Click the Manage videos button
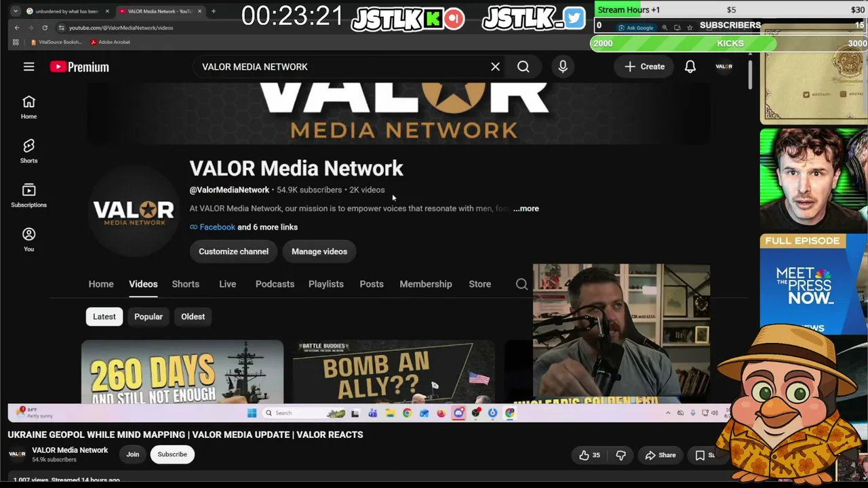 [x=319, y=251]
